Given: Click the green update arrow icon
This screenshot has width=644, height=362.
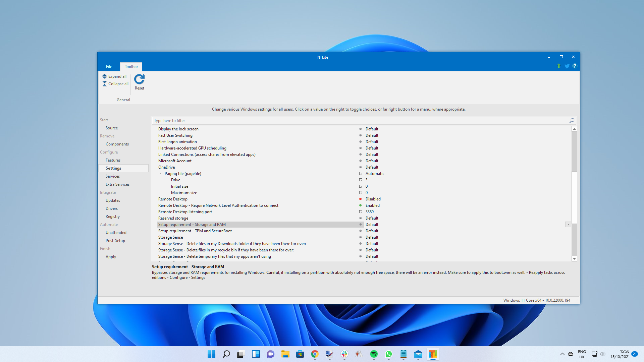Looking at the screenshot, I should pos(559,66).
